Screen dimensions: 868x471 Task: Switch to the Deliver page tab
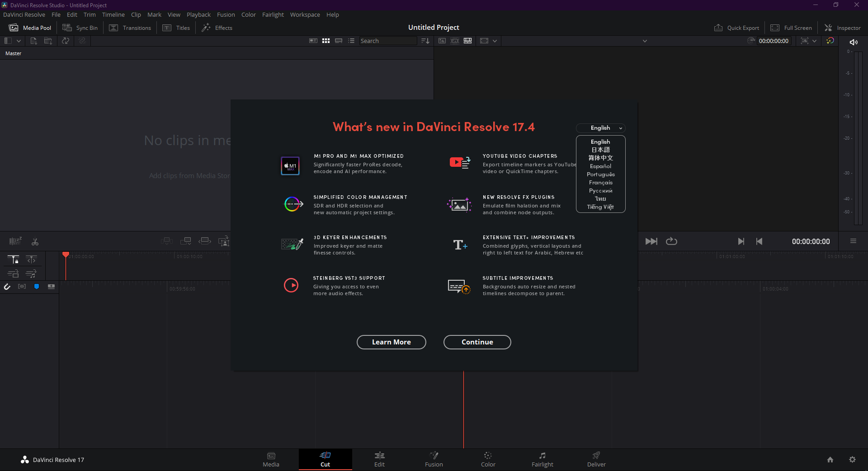(x=597, y=459)
